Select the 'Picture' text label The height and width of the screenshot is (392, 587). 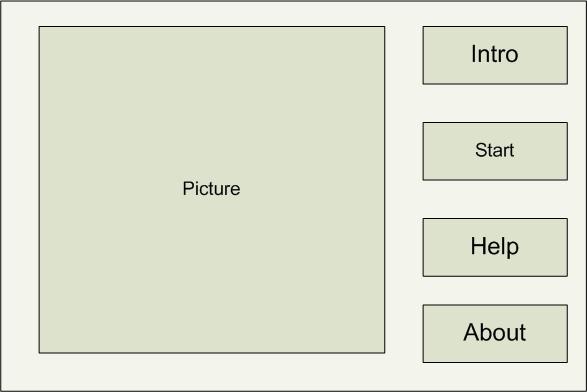[x=212, y=188]
